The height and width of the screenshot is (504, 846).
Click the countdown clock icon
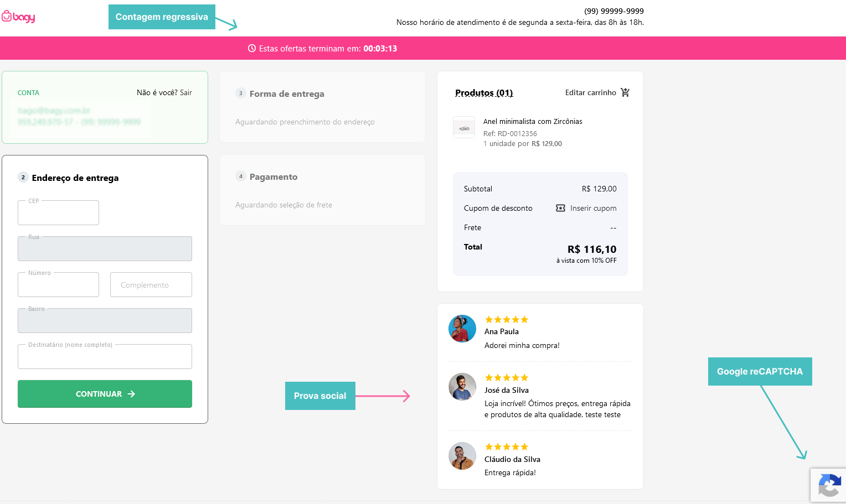point(252,48)
